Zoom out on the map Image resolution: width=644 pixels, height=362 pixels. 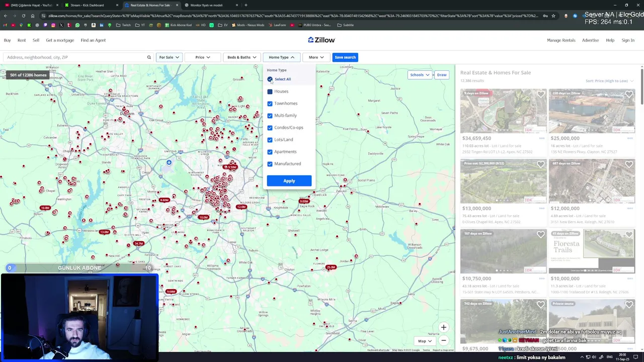(443, 341)
